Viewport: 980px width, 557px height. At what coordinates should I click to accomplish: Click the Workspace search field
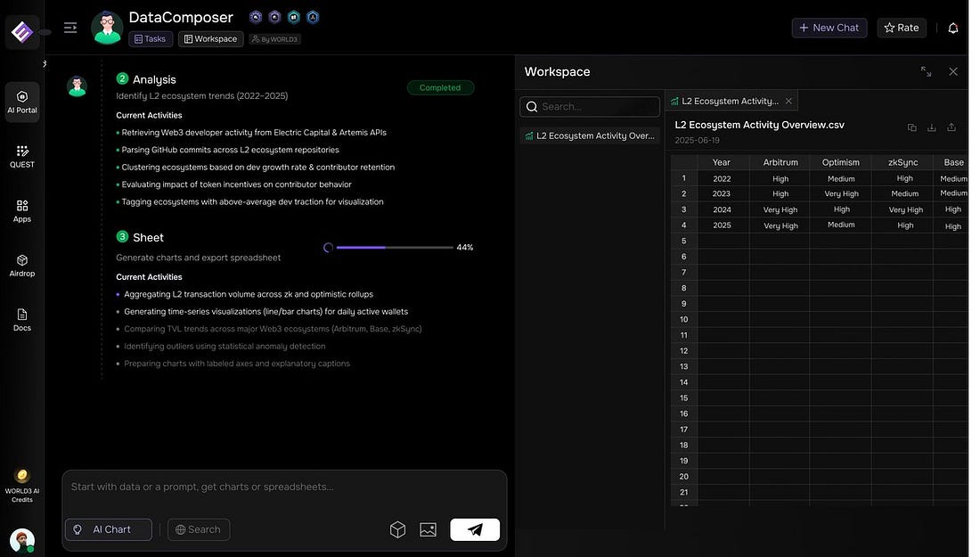click(590, 107)
